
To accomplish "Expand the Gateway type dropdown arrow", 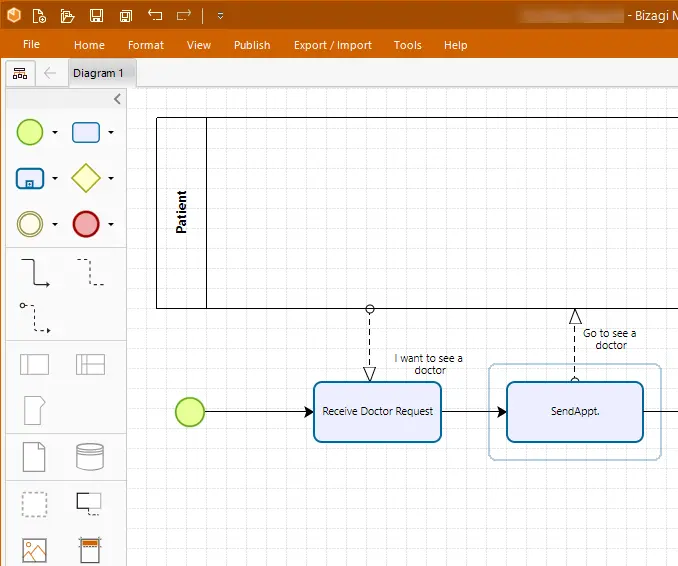I will point(111,178).
